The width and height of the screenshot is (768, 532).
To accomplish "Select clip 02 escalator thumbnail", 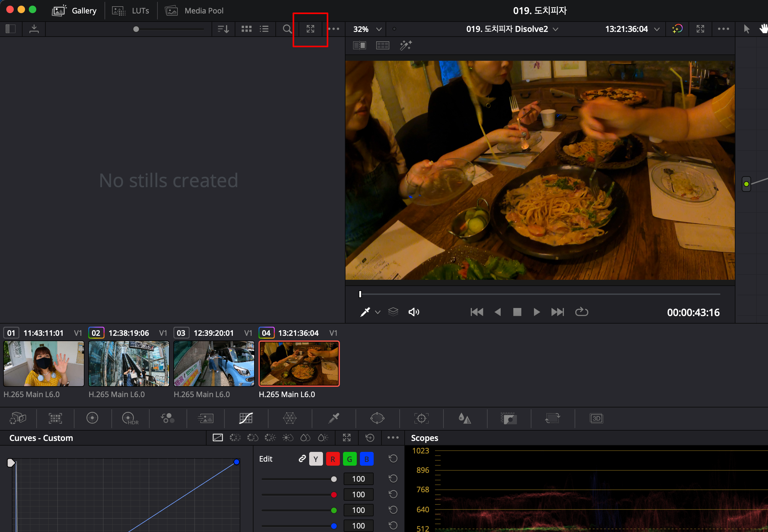I will [129, 363].
